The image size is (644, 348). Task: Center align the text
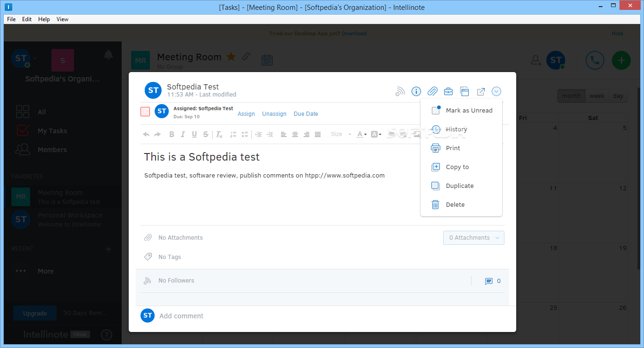(295, 134)
